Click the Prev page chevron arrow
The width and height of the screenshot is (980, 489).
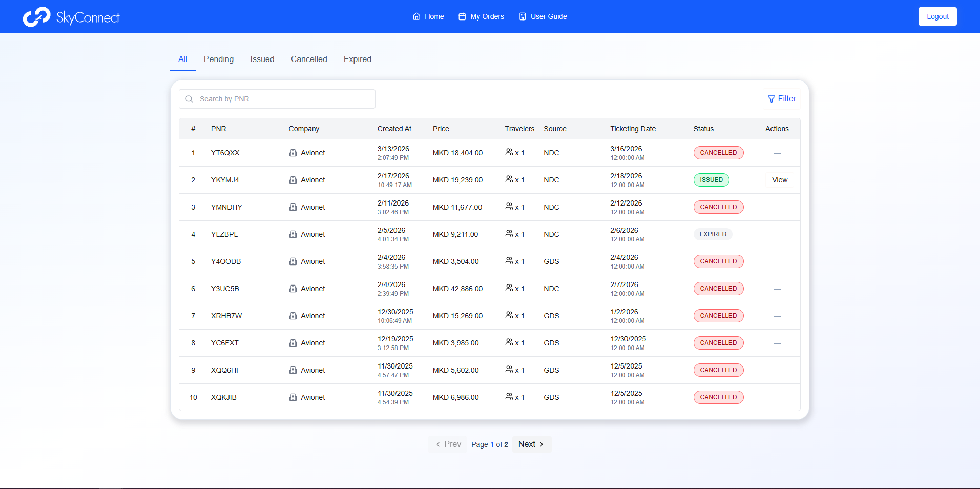point(438,444)
